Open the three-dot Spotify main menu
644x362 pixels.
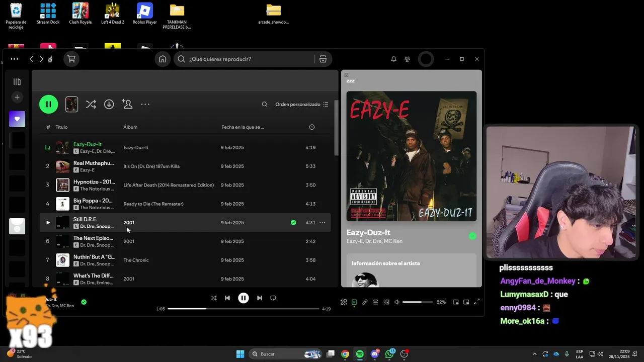tap(15, 59)
